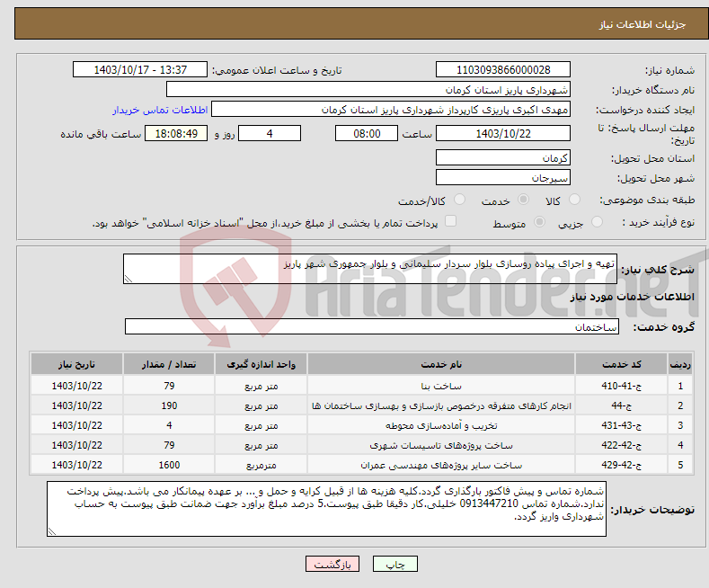Click remaining time 18:08:49 field
This screenshot has height=588, width=709.
[176, 133]
